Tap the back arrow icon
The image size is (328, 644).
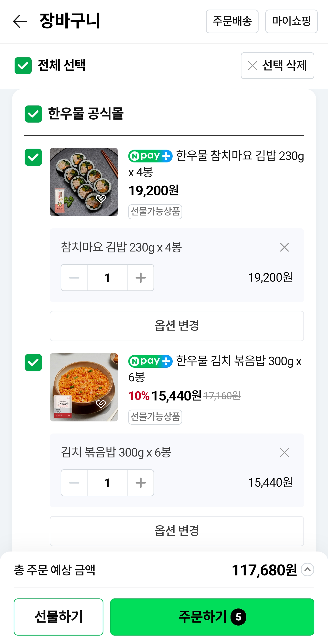coord(20,21)
